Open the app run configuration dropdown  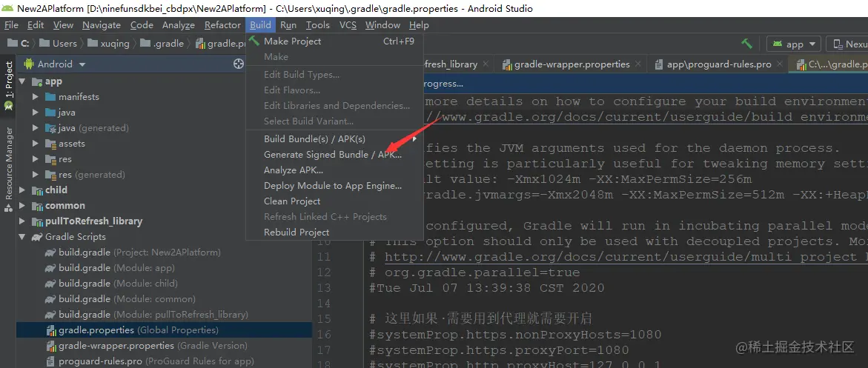coord(793,44)
